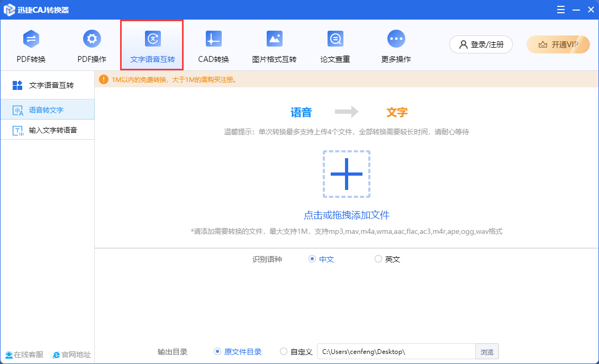
Task: Switch to 语音转文字 sidebar item
Action: point(48,110)
